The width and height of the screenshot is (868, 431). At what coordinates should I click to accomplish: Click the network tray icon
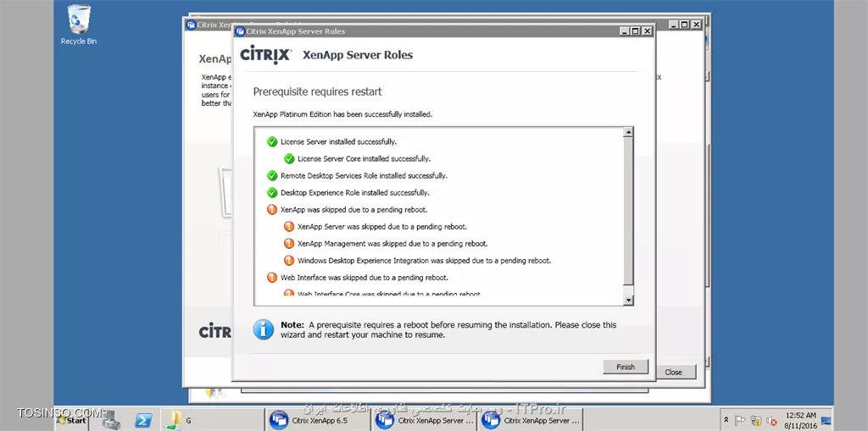click(x=755, y=421)
